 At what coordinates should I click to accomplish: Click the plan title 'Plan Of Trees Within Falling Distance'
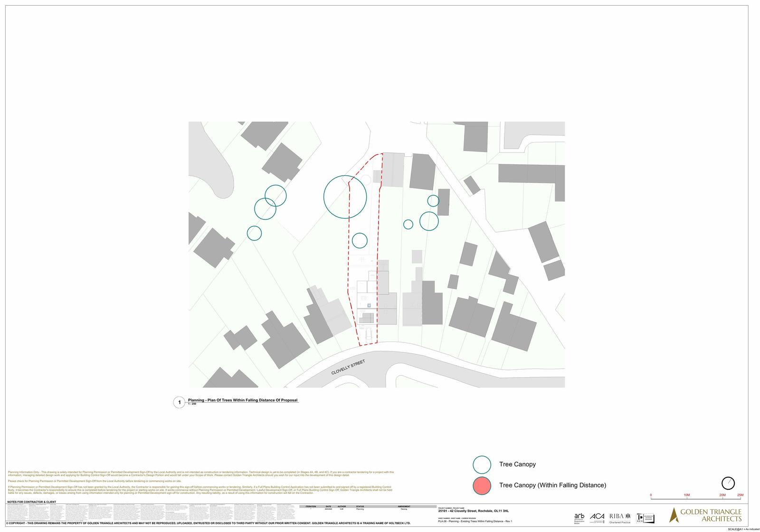tap(243, 400)
